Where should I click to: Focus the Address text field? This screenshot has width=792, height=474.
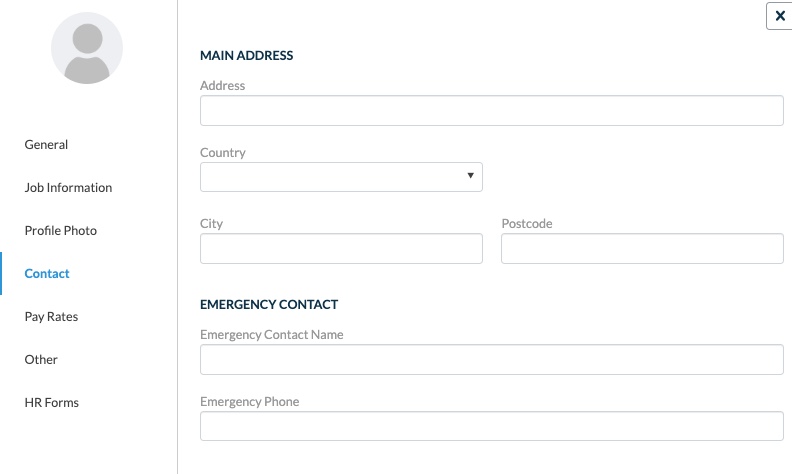[491, 111]
